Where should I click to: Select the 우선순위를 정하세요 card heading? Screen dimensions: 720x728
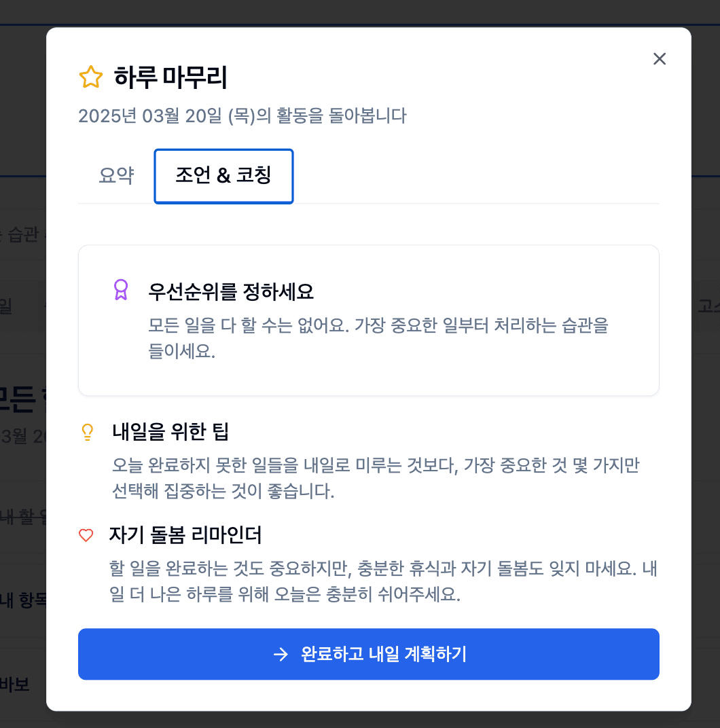point(231,292)
